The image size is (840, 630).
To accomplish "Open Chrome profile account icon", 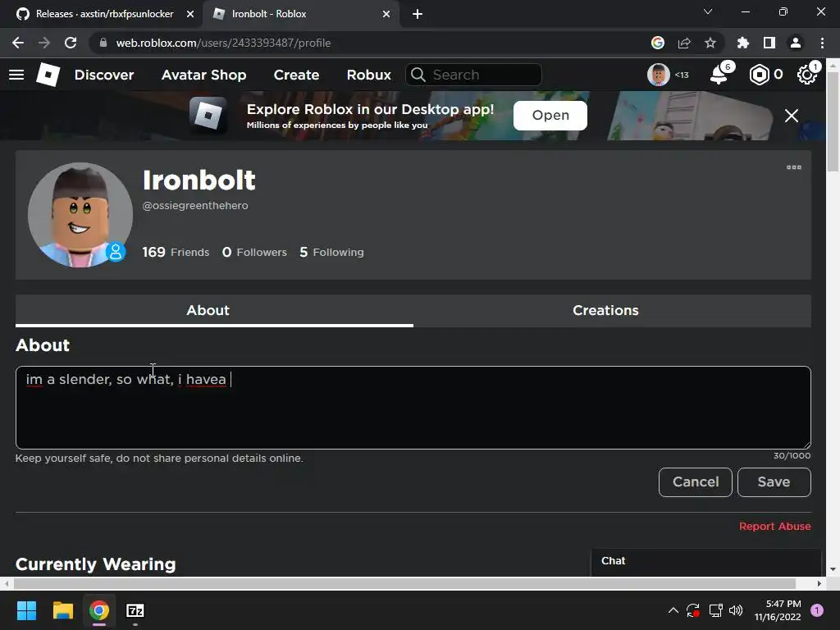I will pyautogui.click(x=796, y=43).
